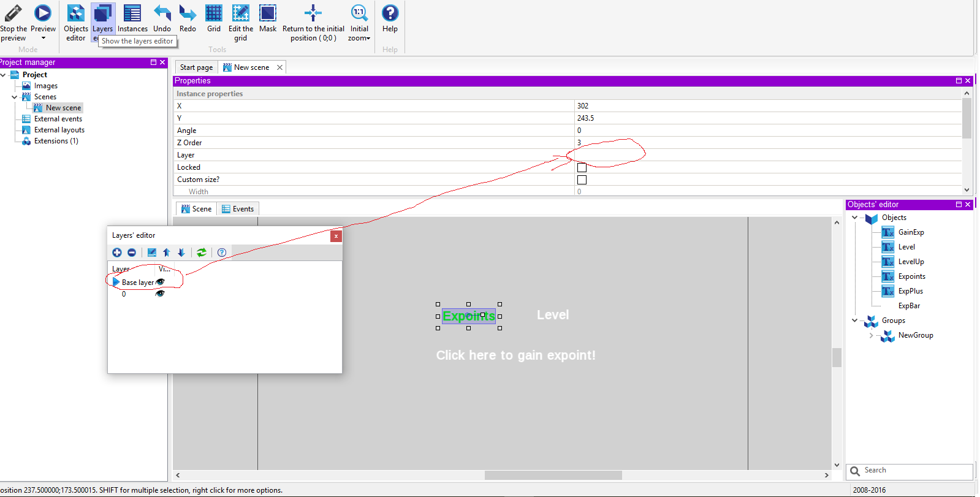Click the scene's horizontal scrollbar thumb
Image resolution: width=980 pixels, height=497 pixels.
(x=553, y=476)
